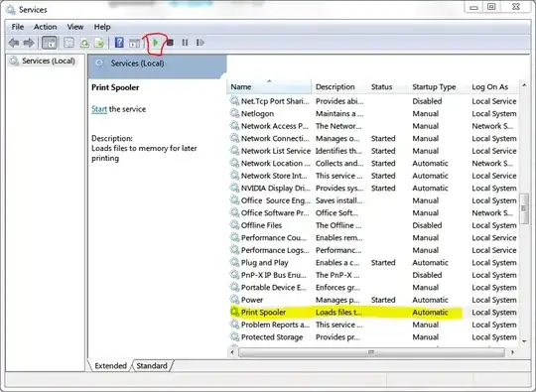Sort by the Name column header
The width and height of the screenshot is (536, 392).
[x=269, y=86]
